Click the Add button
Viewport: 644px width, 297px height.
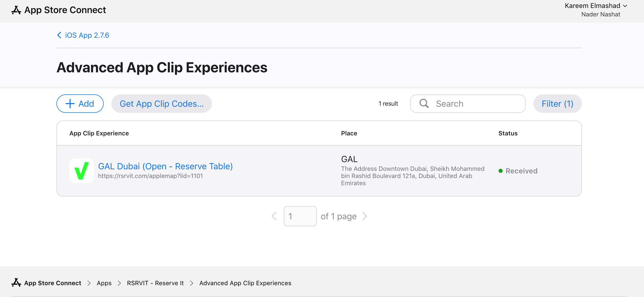click(80, 104)
